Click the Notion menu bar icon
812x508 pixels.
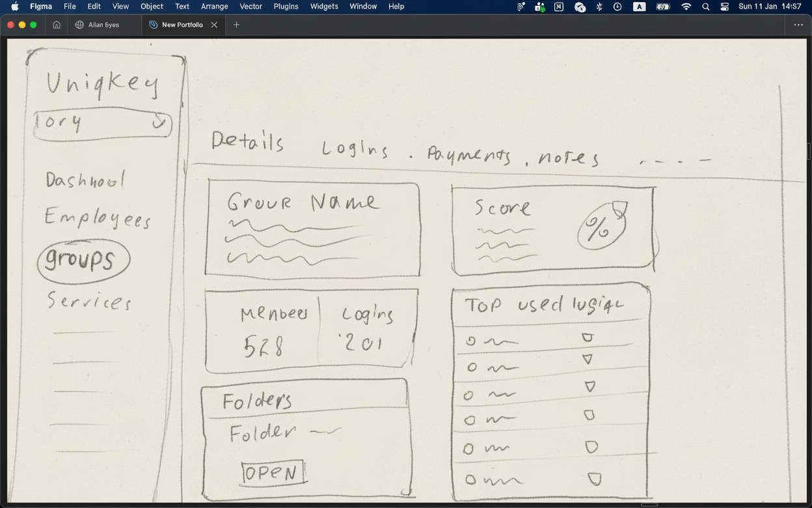559,7
